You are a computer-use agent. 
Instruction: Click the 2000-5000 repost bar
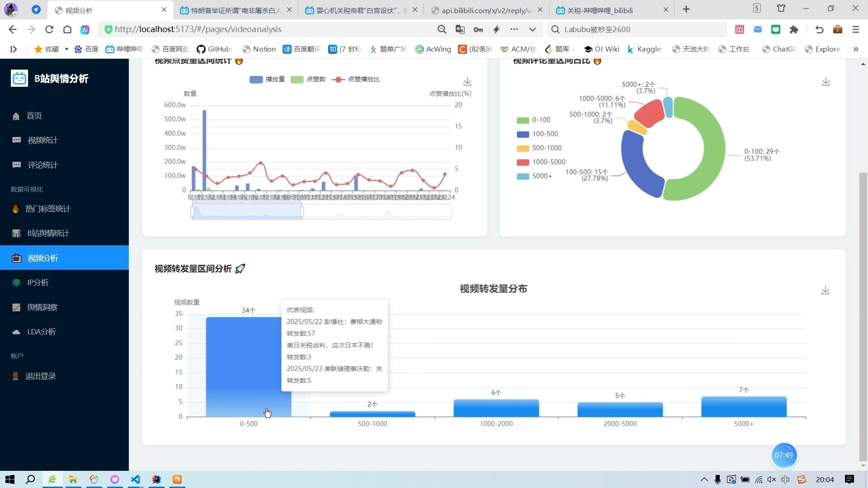(x=620, y=410)
